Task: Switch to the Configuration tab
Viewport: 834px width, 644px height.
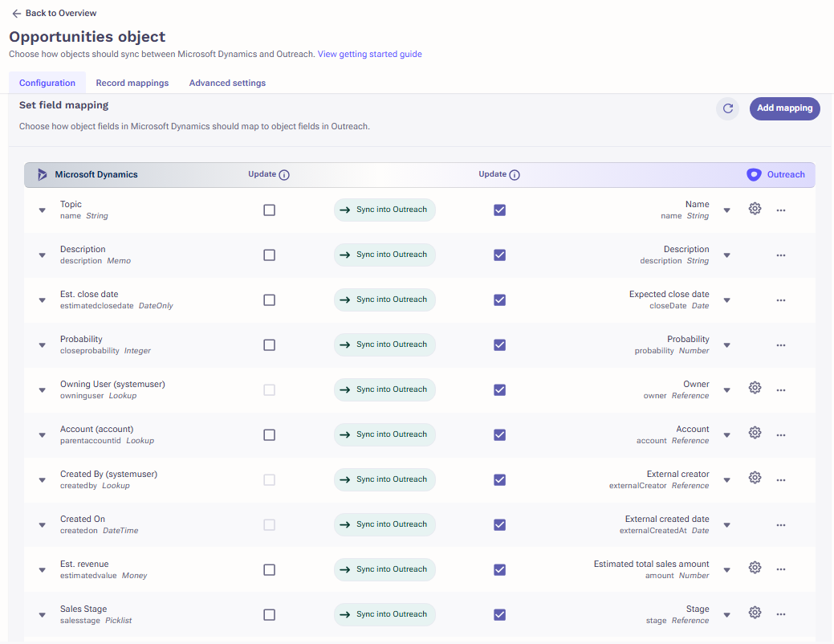Action: [47, 83]
